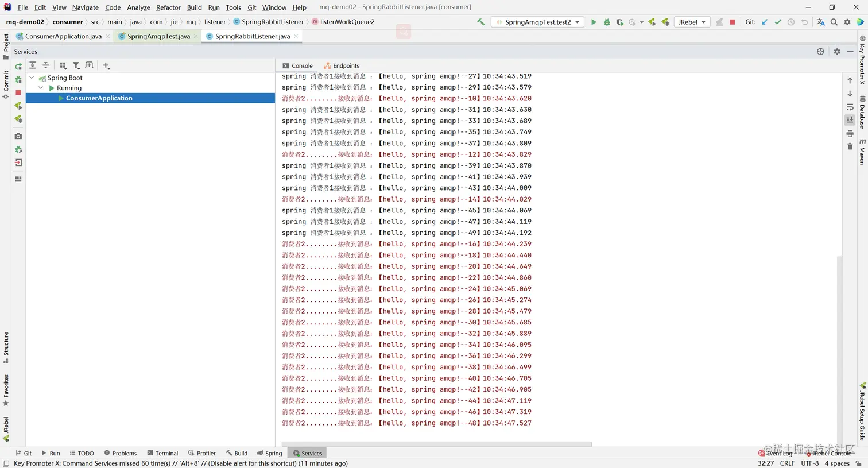Toggle soft-wrap in the console
The image size is (868, 468).
[x=850, y=107]
